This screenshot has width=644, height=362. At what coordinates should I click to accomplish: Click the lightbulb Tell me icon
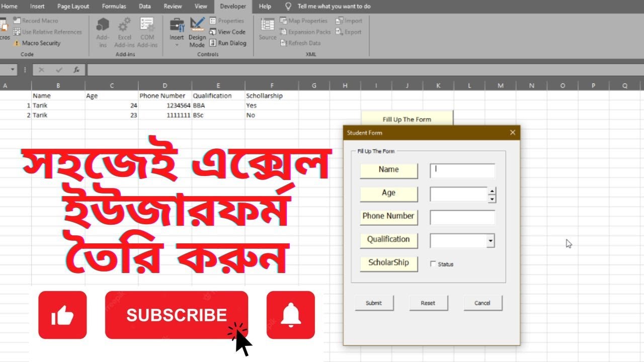coord(288,7)
